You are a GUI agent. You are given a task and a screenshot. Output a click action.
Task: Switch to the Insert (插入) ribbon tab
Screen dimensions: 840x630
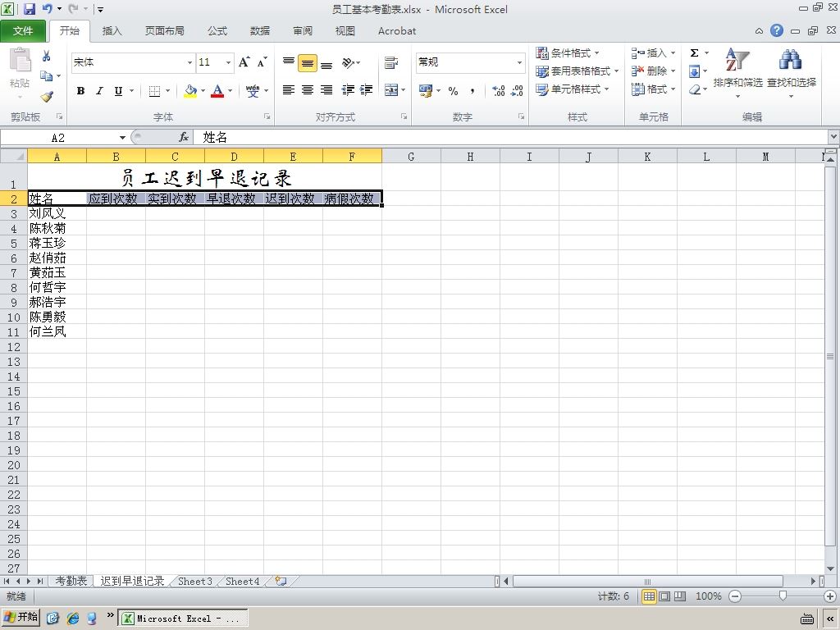pos(112,31)
